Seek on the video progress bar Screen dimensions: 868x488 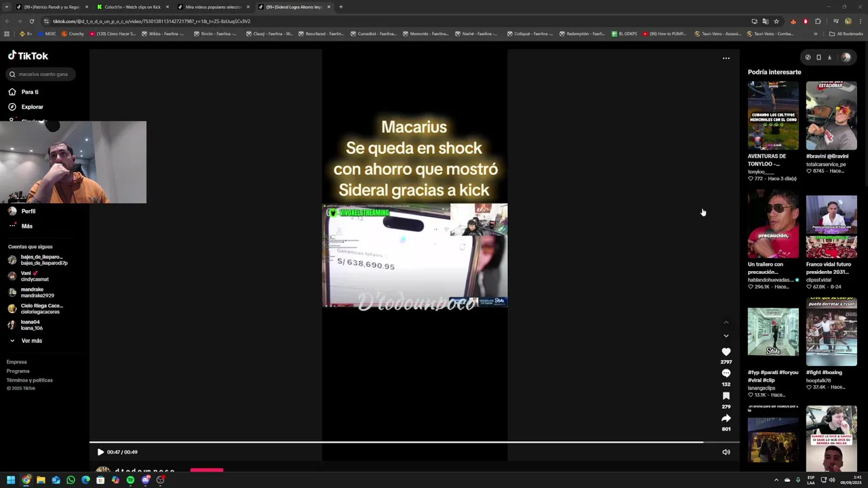pos(414,443)
